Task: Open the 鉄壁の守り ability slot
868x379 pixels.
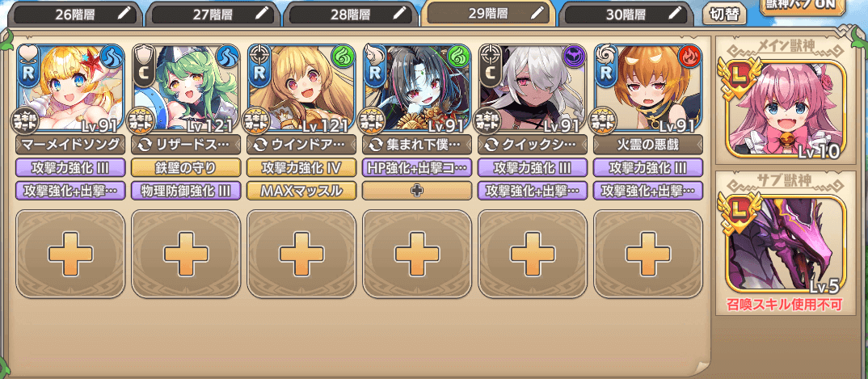Action: [186, 167]
